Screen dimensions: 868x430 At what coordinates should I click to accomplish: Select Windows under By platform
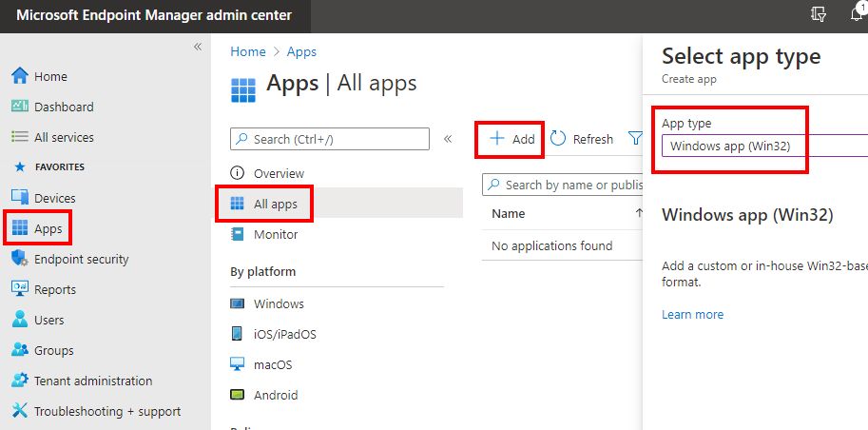(x=279, y=303)
